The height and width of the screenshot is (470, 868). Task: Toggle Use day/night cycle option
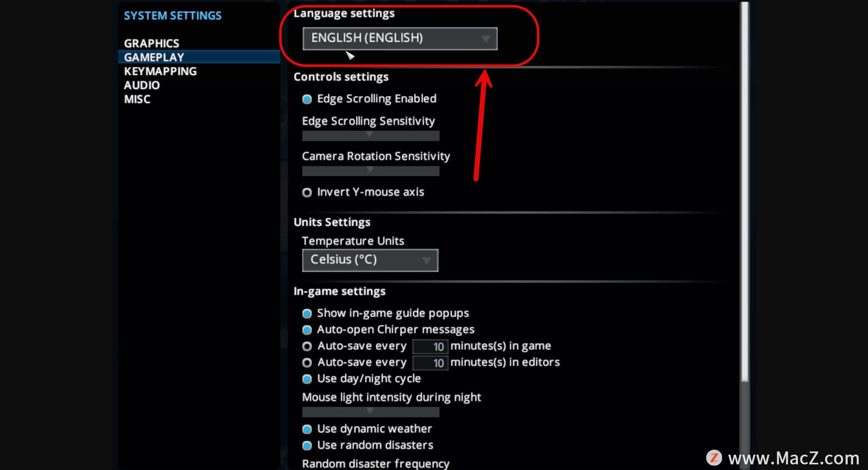307,379
